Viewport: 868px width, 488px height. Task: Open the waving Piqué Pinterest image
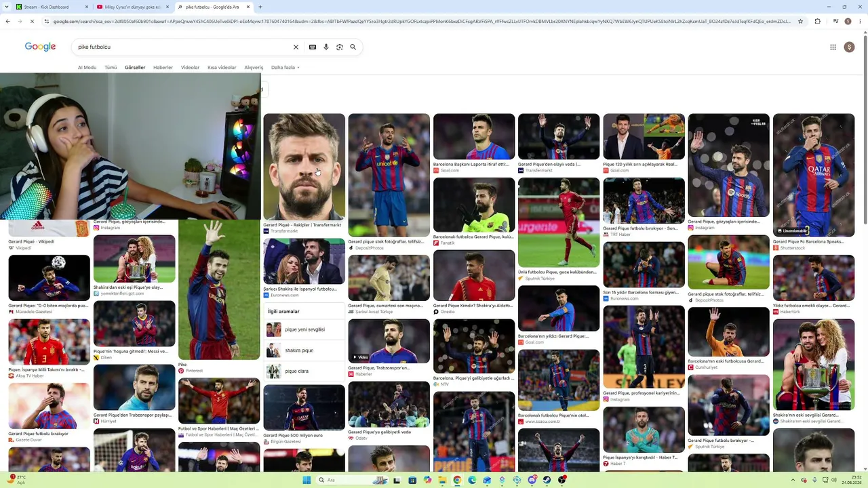pos(219,289)
